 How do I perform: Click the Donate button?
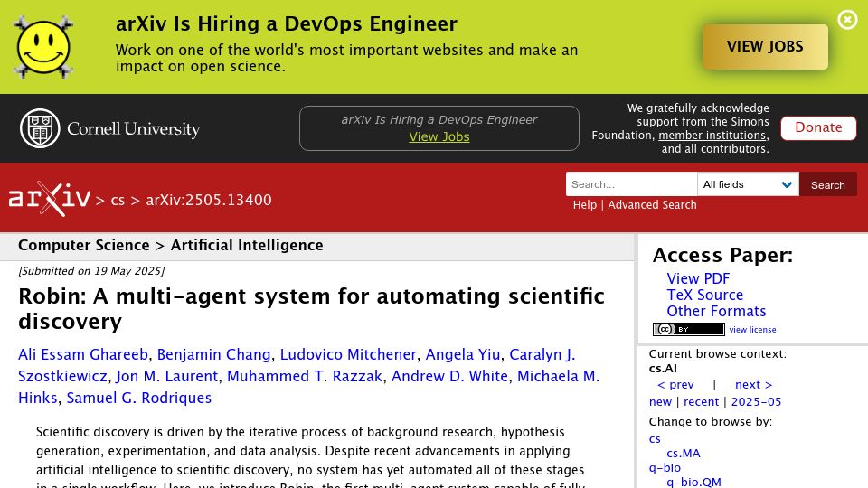pyautogui.click(x=818, y=127)
